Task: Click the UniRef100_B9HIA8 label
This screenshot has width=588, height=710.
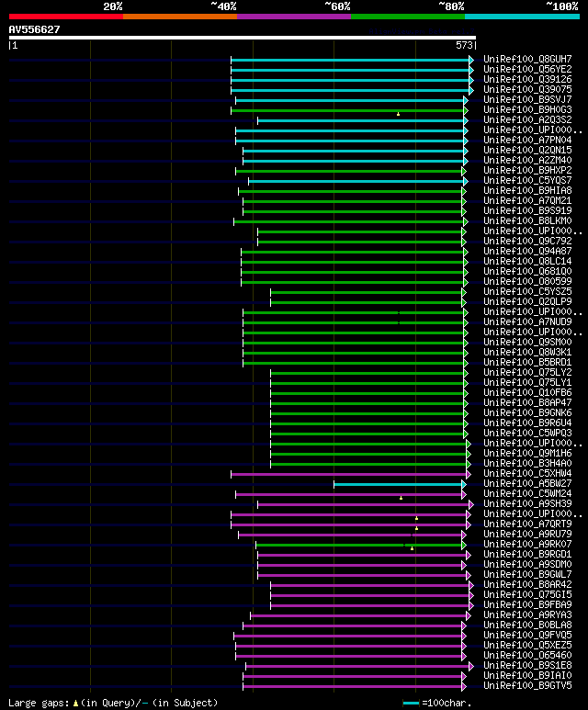Action: [x=527, y=191]
